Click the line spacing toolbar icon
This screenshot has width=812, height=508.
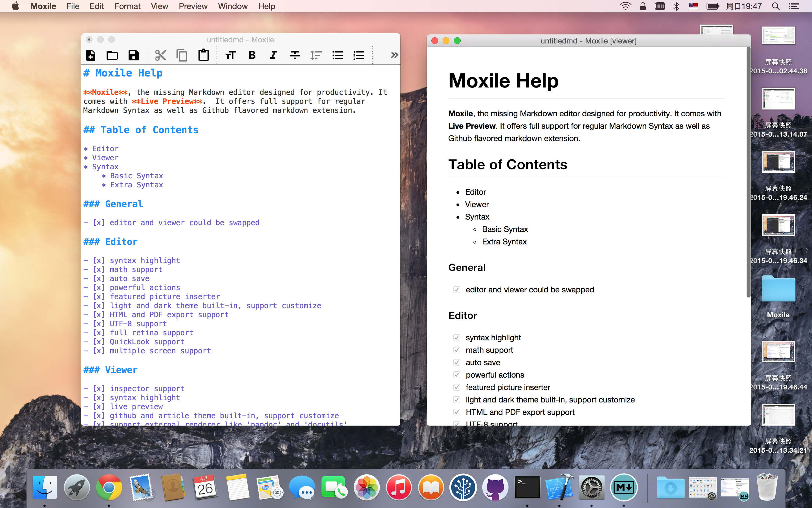[x=316, y=55]
